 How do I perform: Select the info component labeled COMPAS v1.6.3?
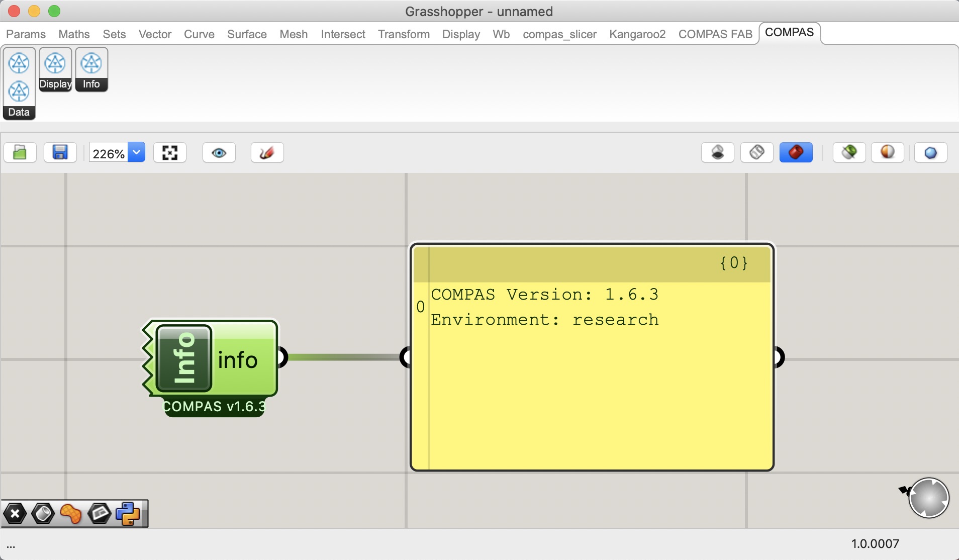coord(211,358)
